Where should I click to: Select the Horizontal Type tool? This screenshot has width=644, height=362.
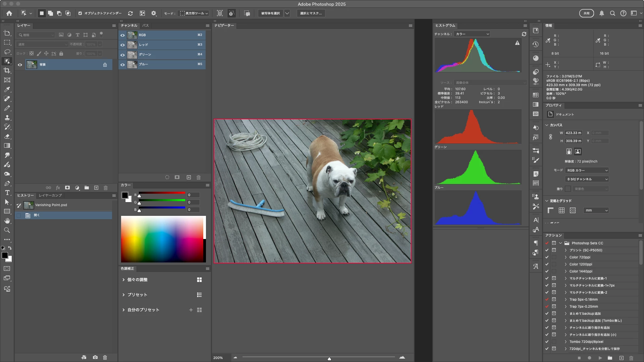coord(7,193)
